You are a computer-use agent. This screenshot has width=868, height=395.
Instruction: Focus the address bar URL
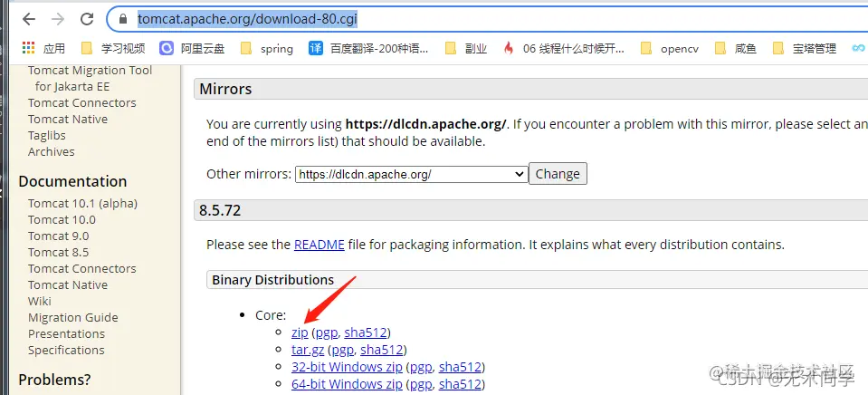(247, 19)
